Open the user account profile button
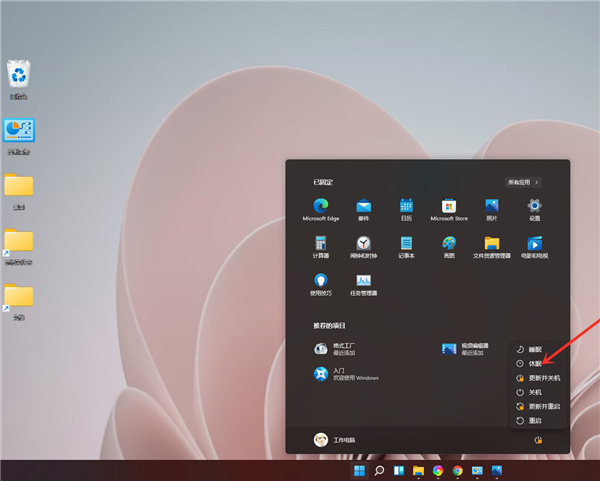This screenshot has width=600, height=481. tap(335, 439)
